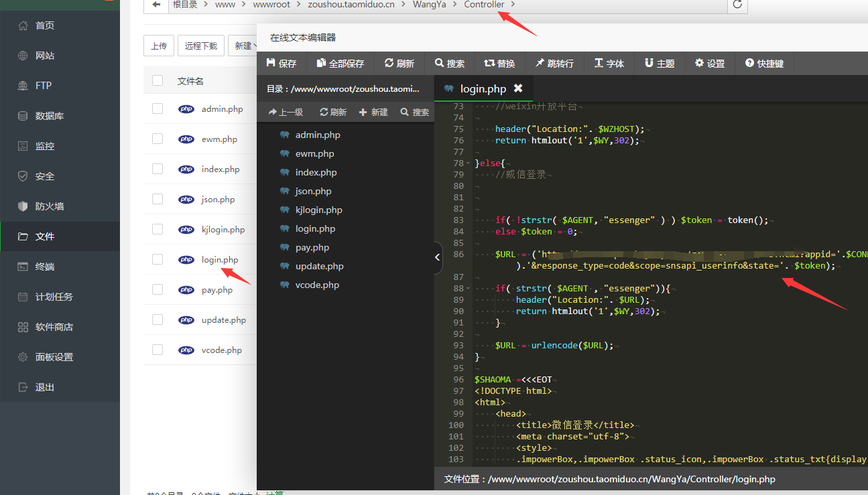Image resolution: width=868 pixels, height=495 pixels.
Task: Open the Theme option in editor toolbar
Action: click(659, 64)
